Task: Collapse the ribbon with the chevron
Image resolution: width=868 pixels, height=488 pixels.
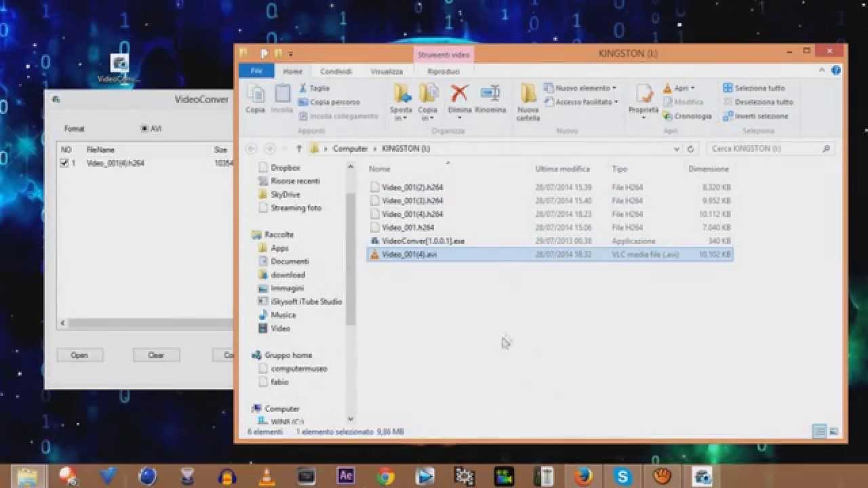Action: click(823, 70)
